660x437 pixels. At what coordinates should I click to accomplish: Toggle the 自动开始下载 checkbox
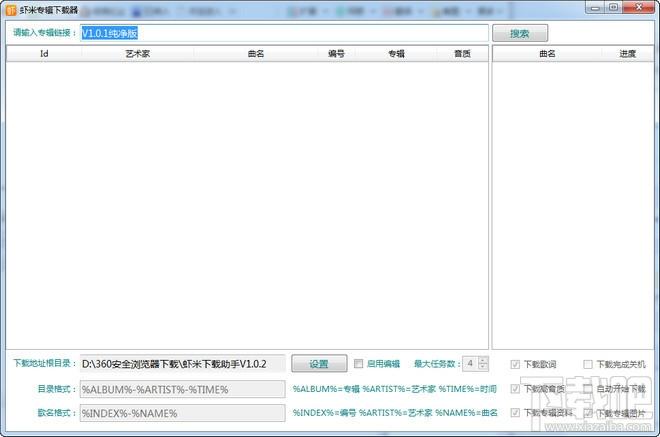[x=588, y=389]
